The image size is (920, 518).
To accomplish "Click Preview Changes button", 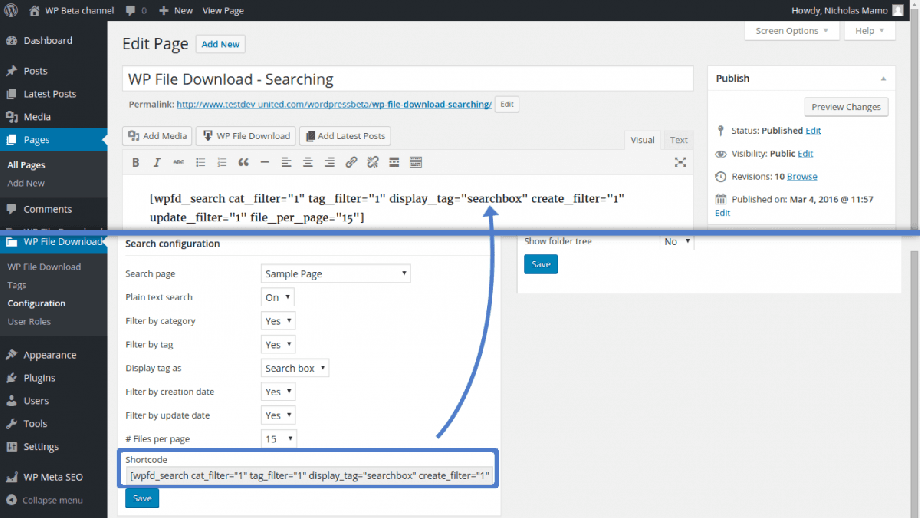I will click(x=845, y=107).
